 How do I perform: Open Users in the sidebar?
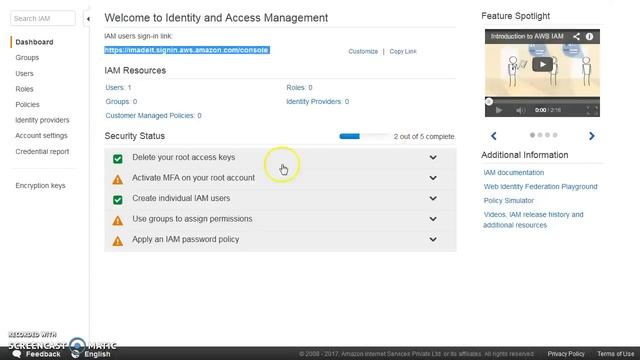click(x=24, y=73)
